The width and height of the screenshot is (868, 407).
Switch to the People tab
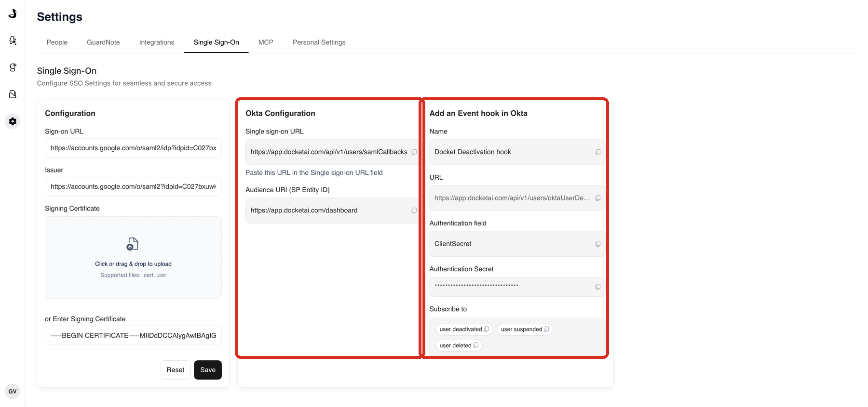[x=57, y=42]
